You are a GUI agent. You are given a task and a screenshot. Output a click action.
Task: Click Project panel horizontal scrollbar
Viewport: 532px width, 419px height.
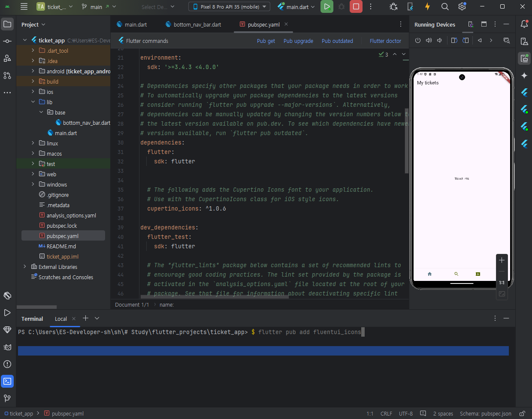36,307
